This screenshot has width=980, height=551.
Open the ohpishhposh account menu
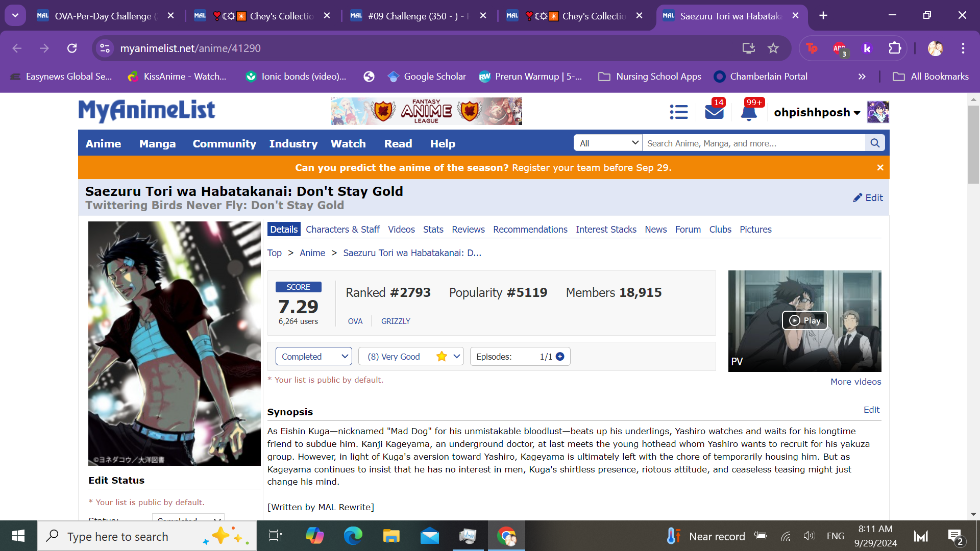pos(817,112)
